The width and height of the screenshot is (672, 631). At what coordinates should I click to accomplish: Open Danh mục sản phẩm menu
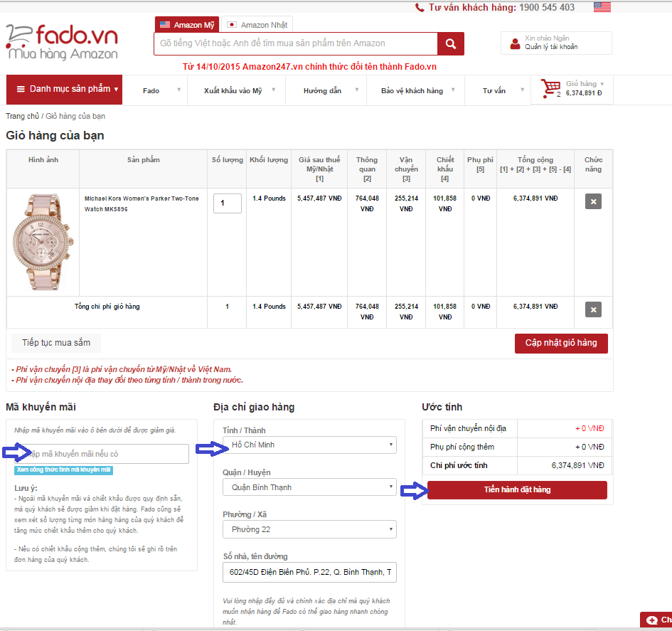64,89
